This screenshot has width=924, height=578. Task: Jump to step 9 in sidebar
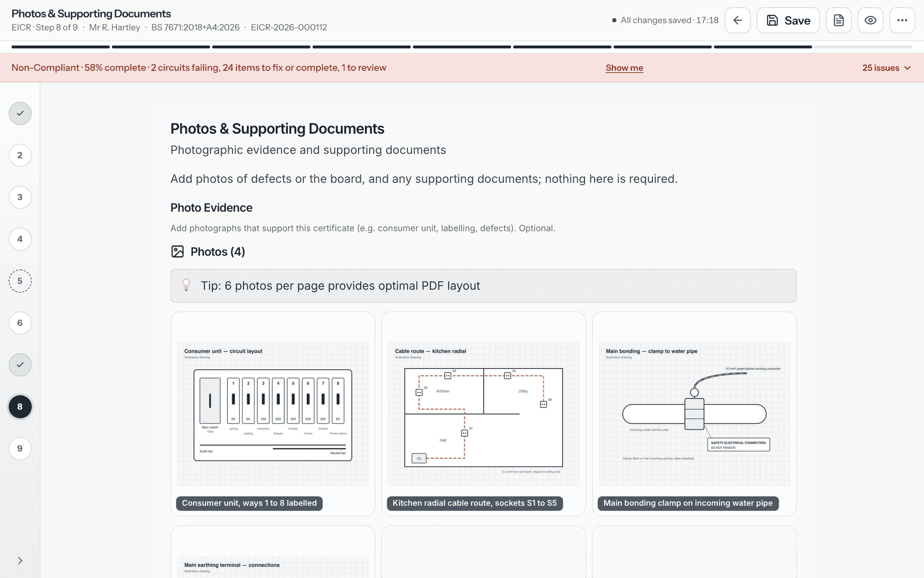[x=20, y=449]
